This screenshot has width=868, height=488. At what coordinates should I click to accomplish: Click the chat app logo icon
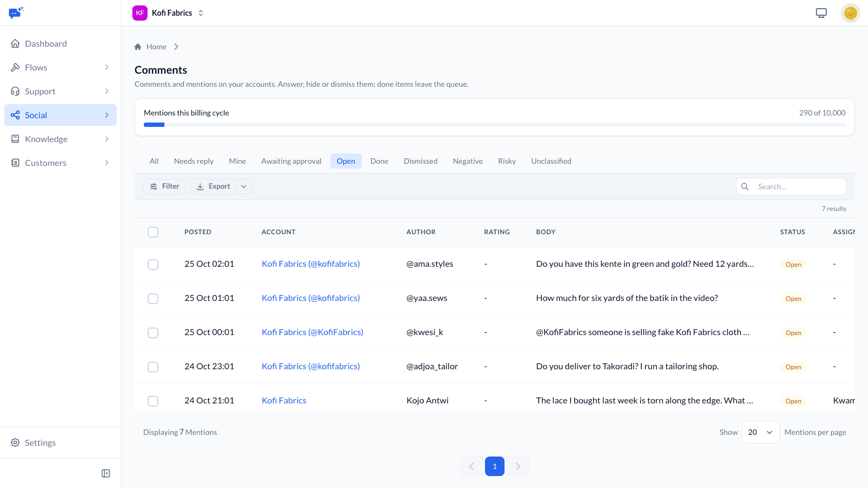pos(16,12)
